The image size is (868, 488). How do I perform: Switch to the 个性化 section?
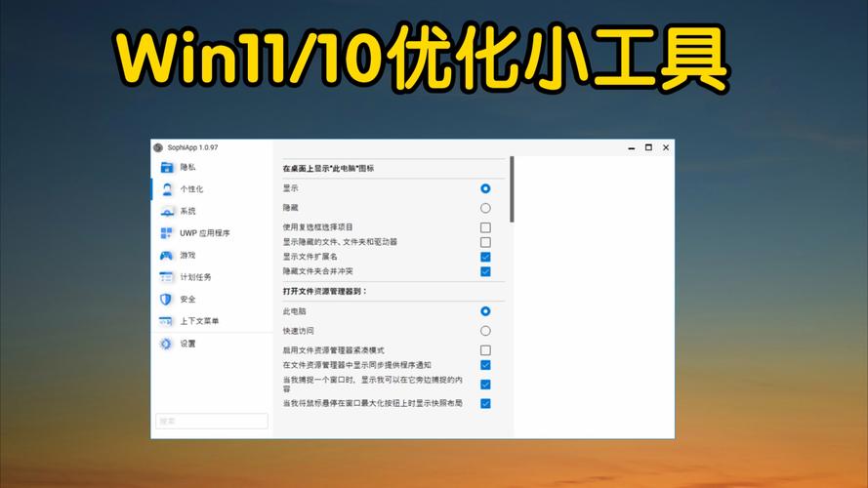212,189
